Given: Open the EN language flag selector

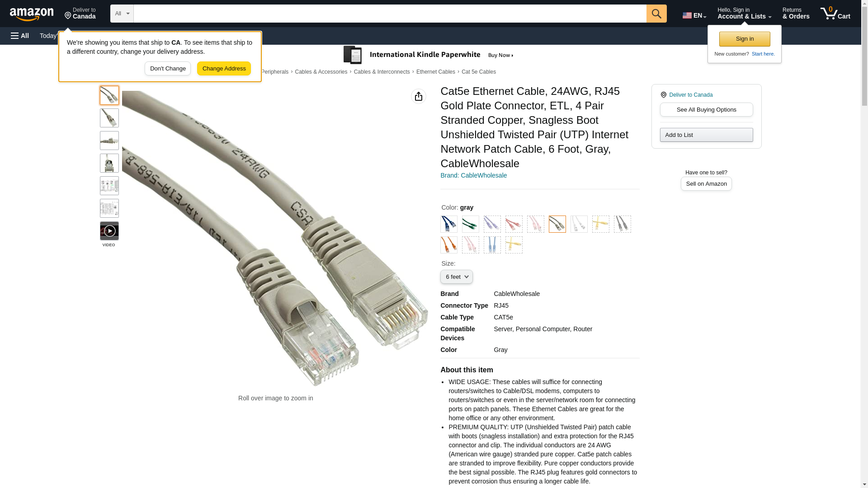Looking at the screenshot, I should pyautogui.click(x=694, y=15).
